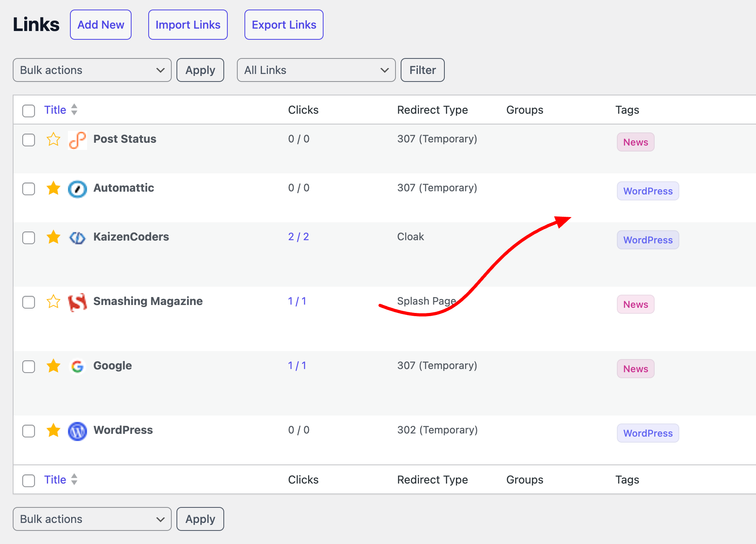Click the Splash Page redirect type

point(427,301)
